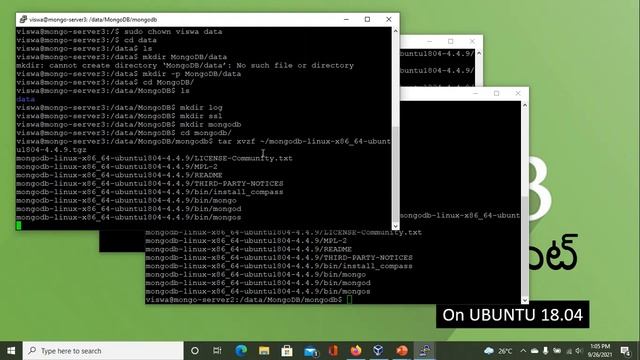Click the scroll-down arrow in the mongo-server3 window
This screenshot has width=640, height=360.
point(395,226)
